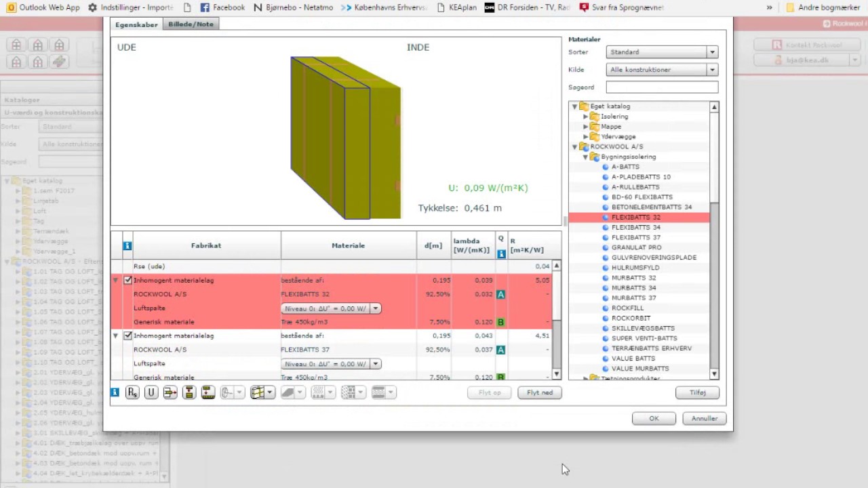Expand the Mappe folder
The height and width of the screenshot is (488, 868).
586,127
